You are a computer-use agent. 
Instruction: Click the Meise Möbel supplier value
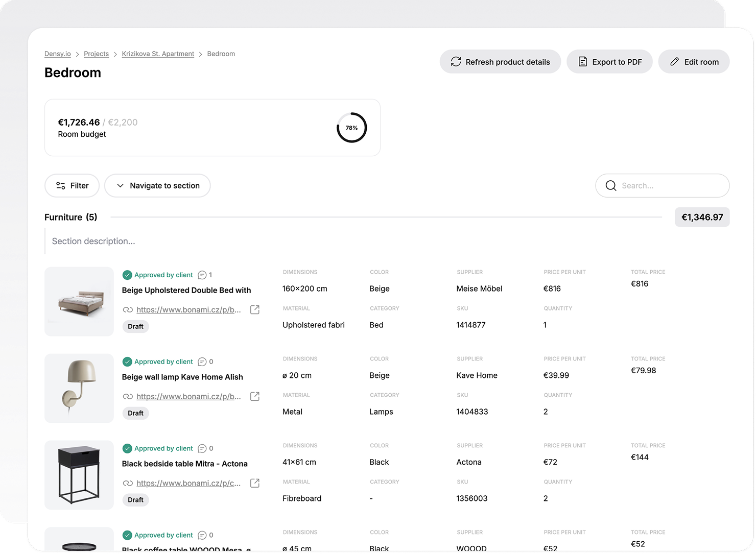tap(479, 288)
